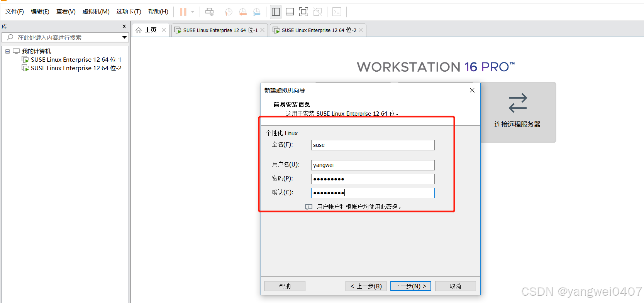
Task: Click the full screen mode icon
Action: tap(304, 12)
